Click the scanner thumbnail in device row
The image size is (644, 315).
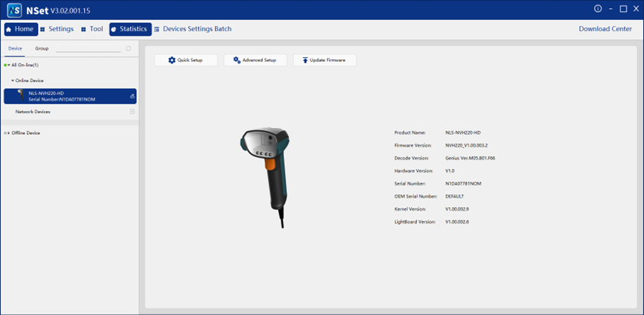pyautogui.click(x=21, y=95)
